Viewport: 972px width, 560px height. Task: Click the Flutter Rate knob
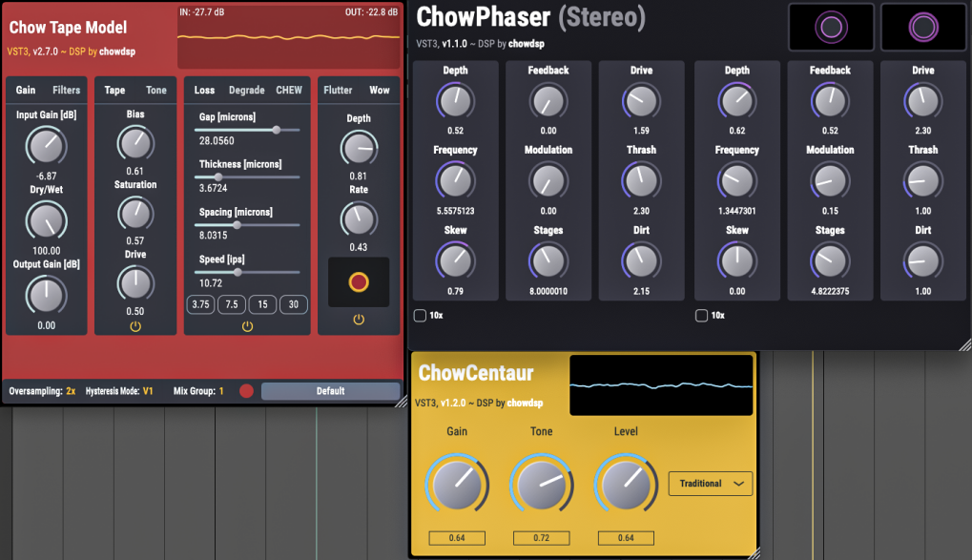click(359, 219)
